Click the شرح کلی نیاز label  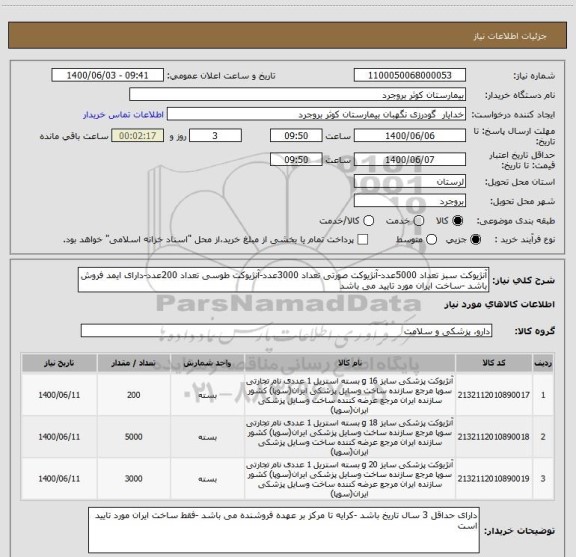523,281
